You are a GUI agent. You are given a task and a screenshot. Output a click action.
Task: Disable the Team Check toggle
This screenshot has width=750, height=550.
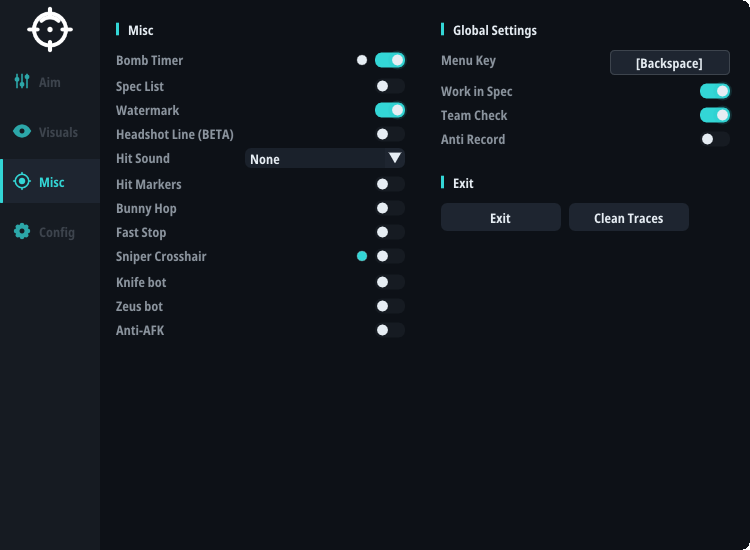point(715,115)
